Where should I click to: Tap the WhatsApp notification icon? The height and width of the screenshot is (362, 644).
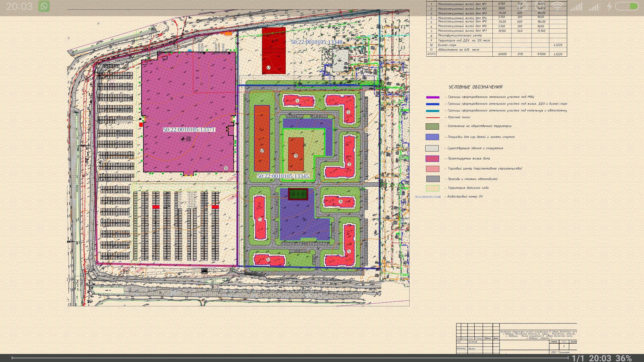point(44,6)
